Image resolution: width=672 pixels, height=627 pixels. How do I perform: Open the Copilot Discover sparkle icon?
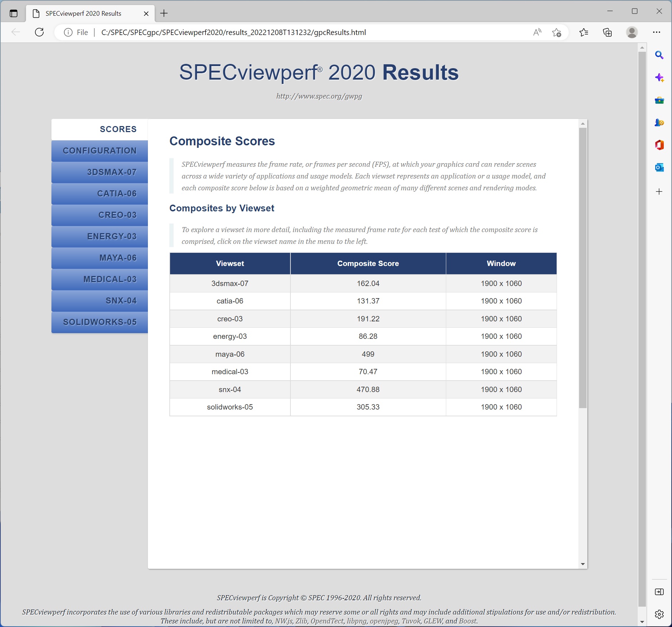[659, 78]
